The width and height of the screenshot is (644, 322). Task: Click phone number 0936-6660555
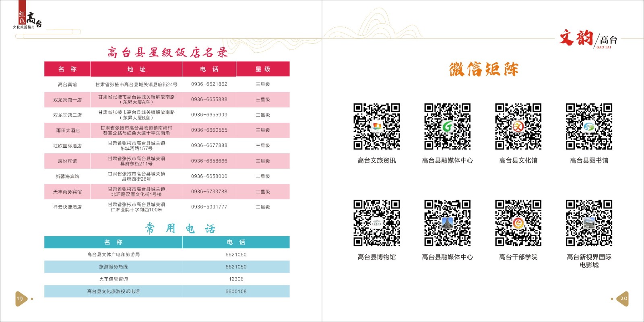pos(209,130)
